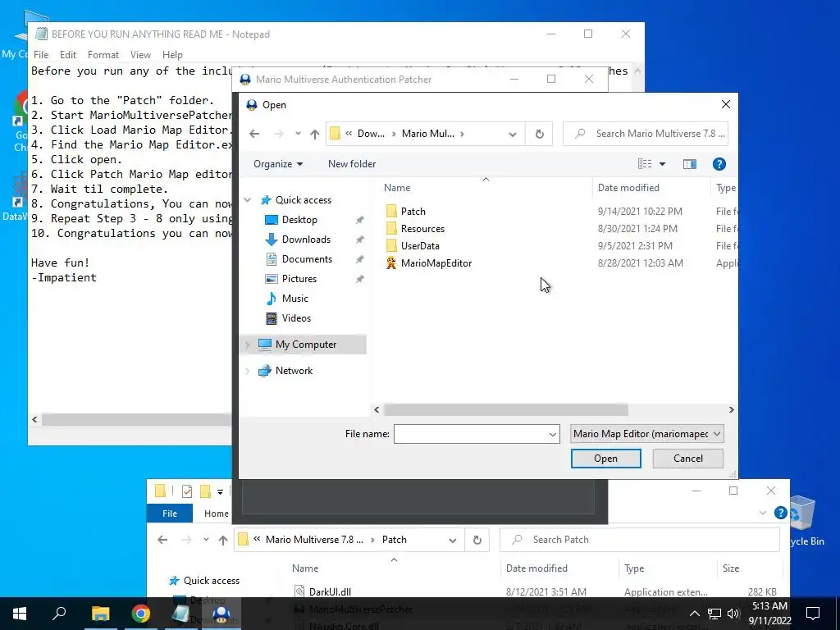
Task: Open File tab in Explorer window
Action: 170,514
